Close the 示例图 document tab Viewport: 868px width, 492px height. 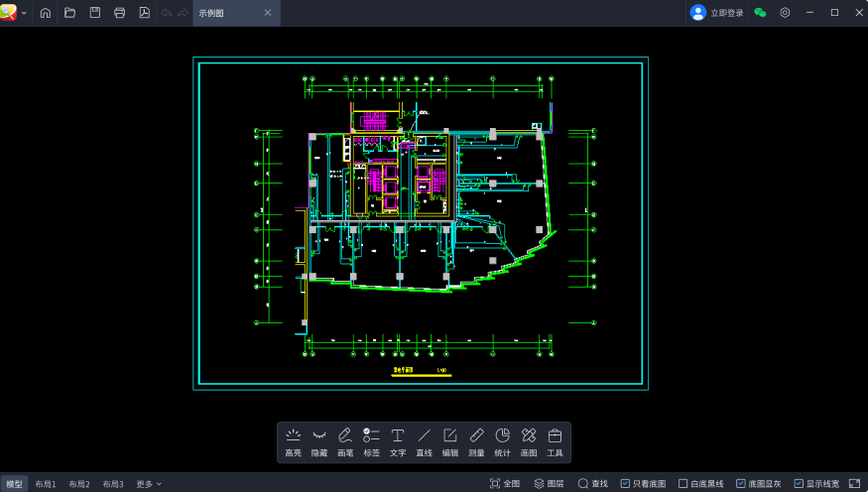tap(268, 13)
